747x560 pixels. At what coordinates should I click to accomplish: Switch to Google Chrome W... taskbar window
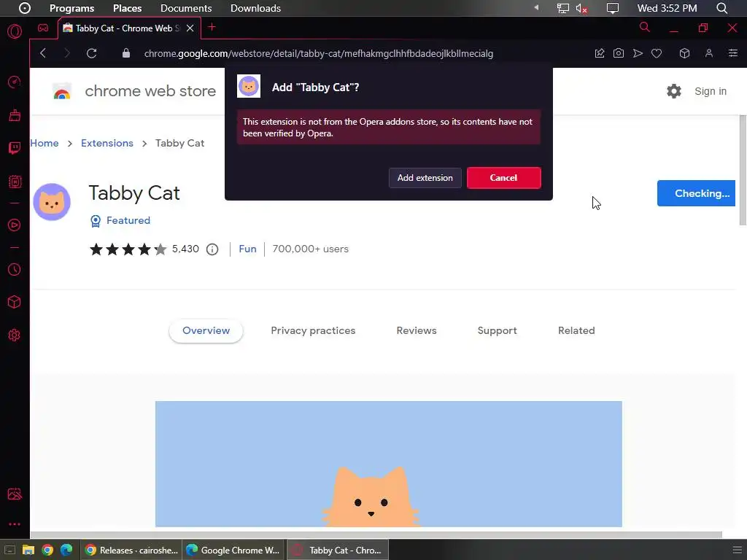point(233,550)
